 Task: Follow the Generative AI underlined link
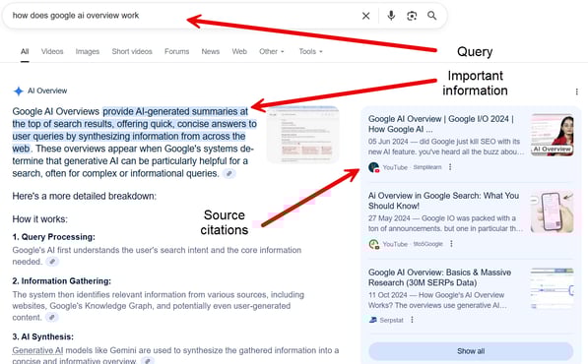tap(37, 350)
